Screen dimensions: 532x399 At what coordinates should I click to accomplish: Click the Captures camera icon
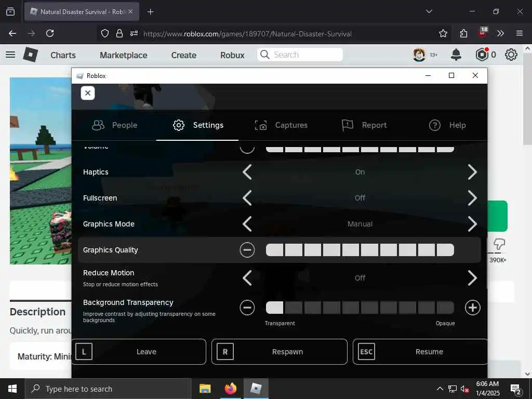click(261, 125)
